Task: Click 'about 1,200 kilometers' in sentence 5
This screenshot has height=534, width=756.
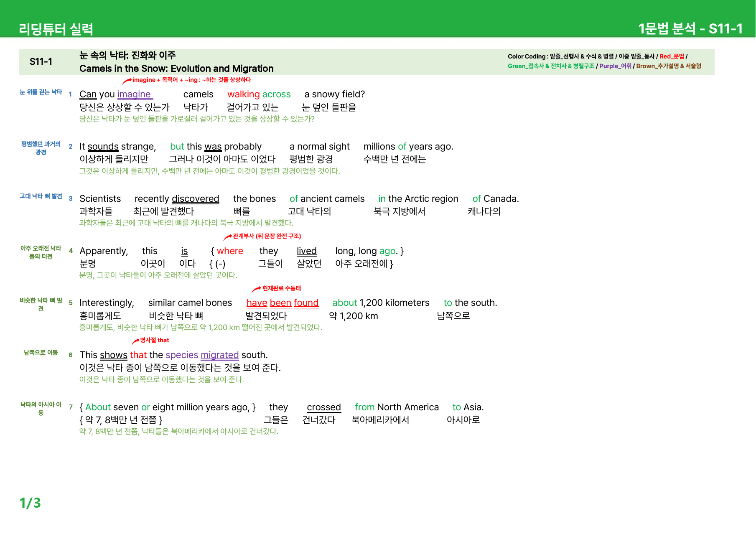Action: [x=381, y=303]
